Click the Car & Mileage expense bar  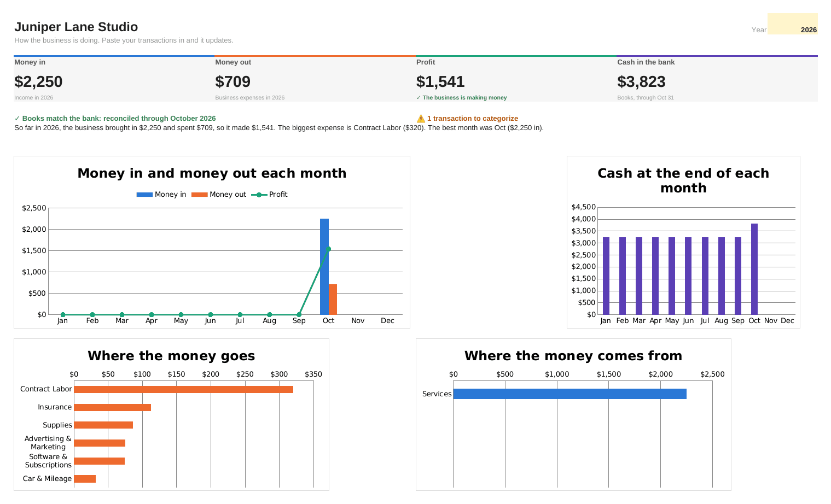pos(85,479)
